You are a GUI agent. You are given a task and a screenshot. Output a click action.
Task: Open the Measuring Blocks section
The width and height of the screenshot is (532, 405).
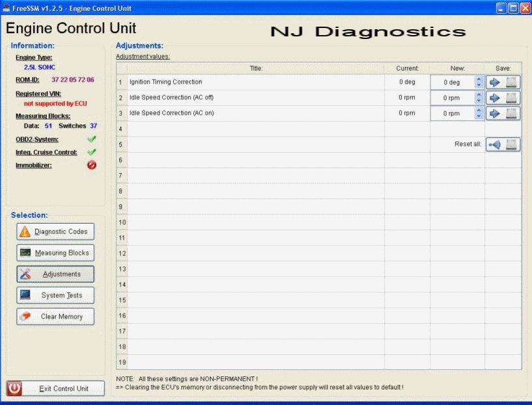(55, 253)
